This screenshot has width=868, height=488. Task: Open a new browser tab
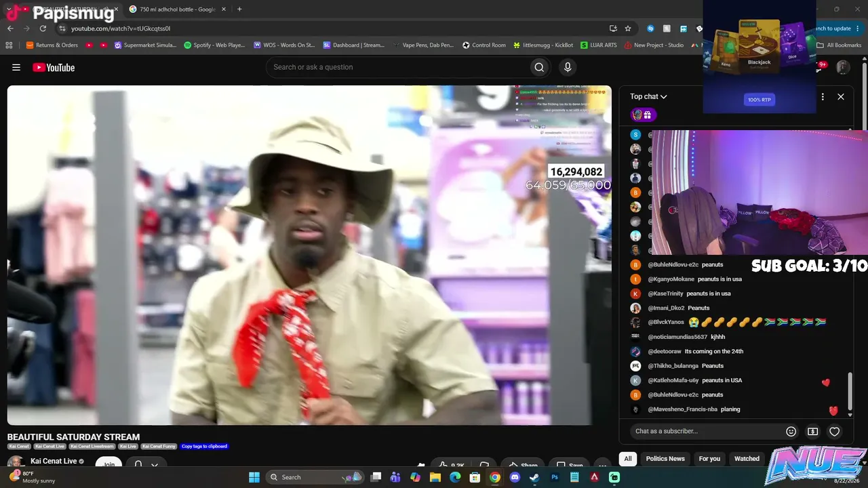point(239,9)
